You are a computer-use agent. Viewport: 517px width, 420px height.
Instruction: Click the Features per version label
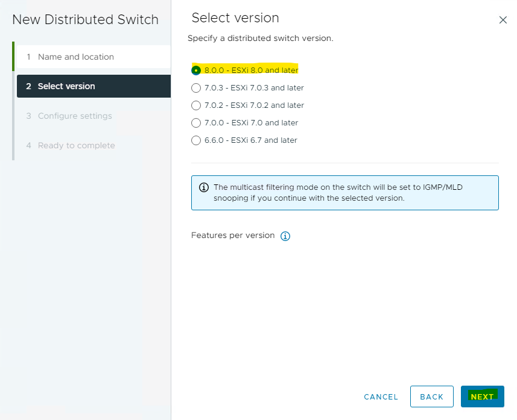coord(233,235)
